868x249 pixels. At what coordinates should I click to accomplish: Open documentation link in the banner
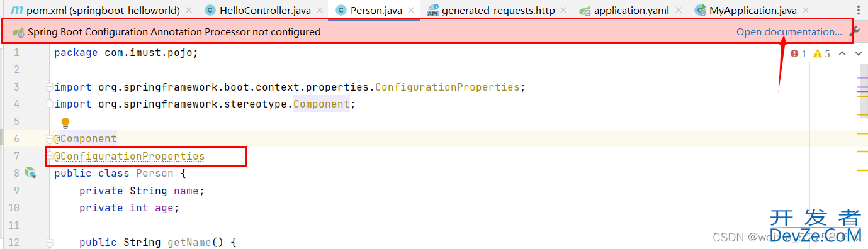tap(789, 32)
